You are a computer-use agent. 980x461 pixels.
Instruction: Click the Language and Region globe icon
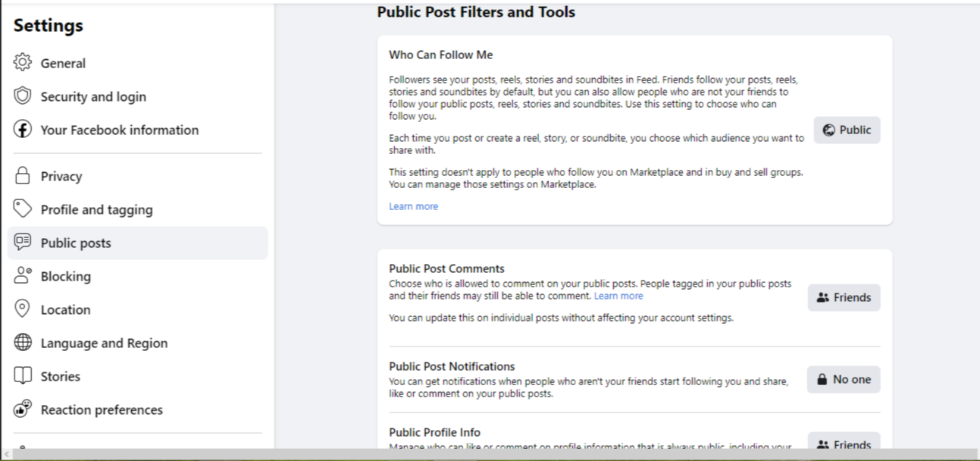[x=23, y=342]
